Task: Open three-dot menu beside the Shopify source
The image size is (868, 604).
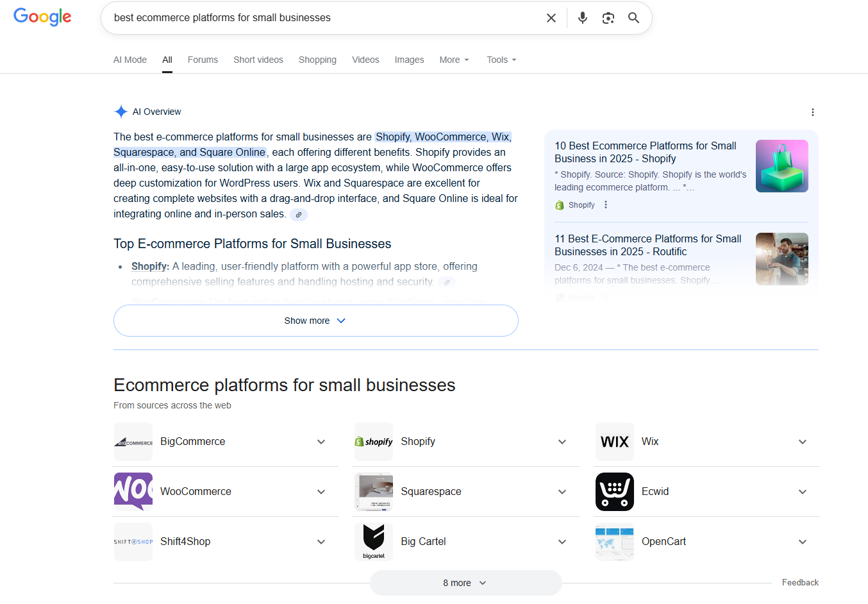Action: 606,205
